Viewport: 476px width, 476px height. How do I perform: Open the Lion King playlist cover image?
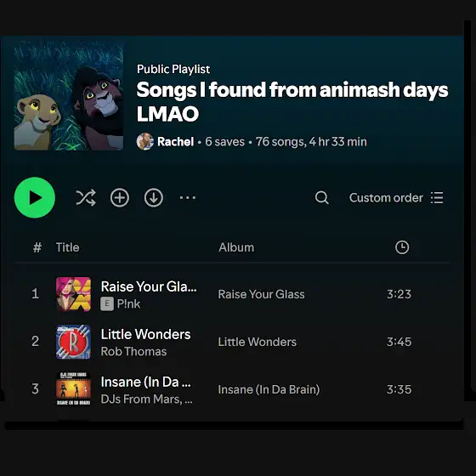tap(69, 95)
